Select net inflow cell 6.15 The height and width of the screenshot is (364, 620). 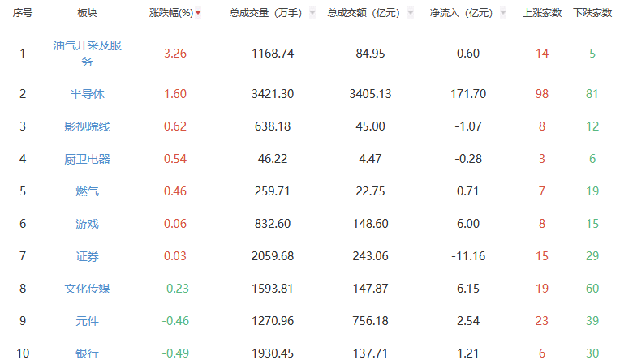point(468,289)
